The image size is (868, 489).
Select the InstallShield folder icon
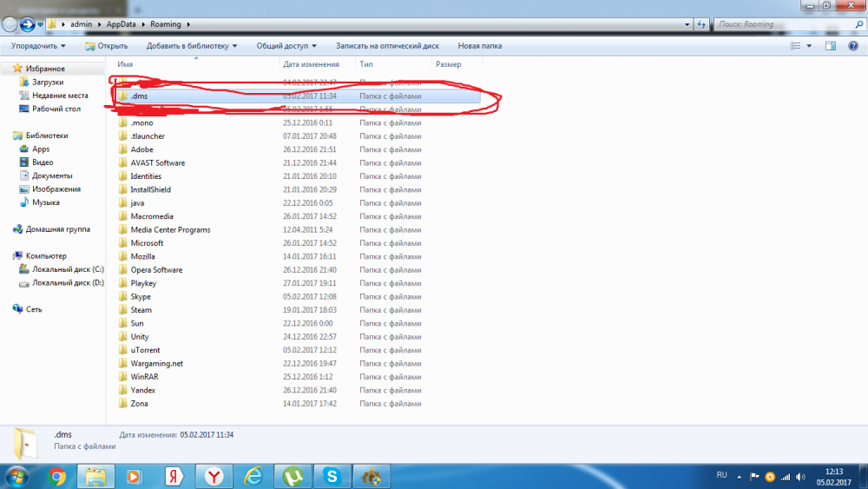coord(123,189)
